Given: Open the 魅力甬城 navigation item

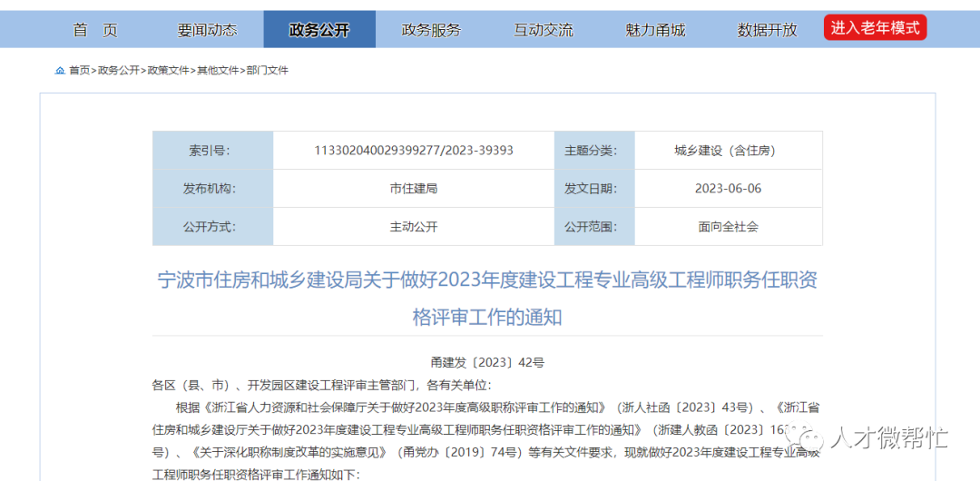Looking at the screenshot, I should [x=655, y=29].
